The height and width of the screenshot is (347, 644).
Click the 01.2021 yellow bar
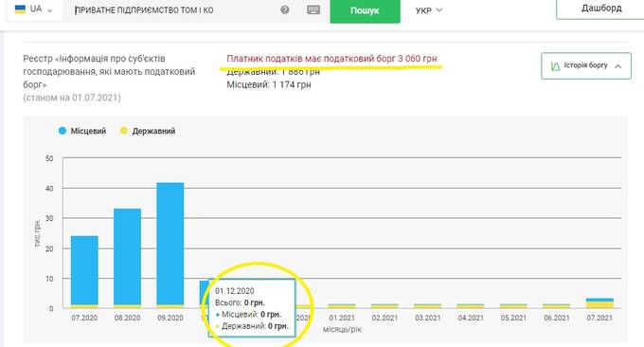(x=342, y=306)
